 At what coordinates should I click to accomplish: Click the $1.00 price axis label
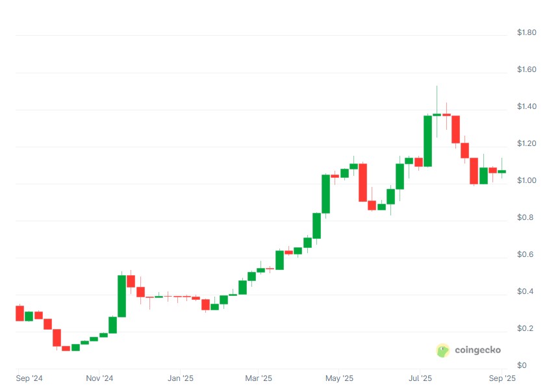pos(527,180)
